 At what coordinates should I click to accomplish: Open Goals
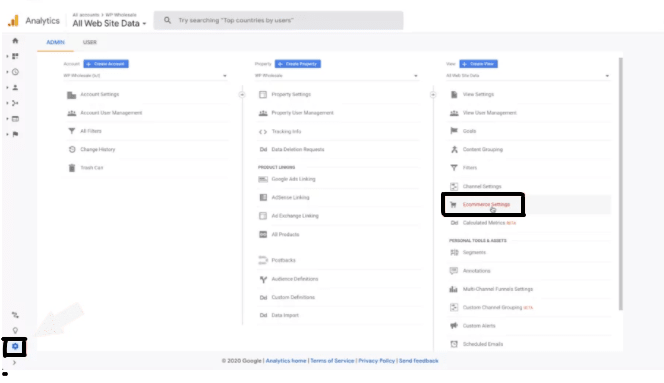click(x=469, y=131)
